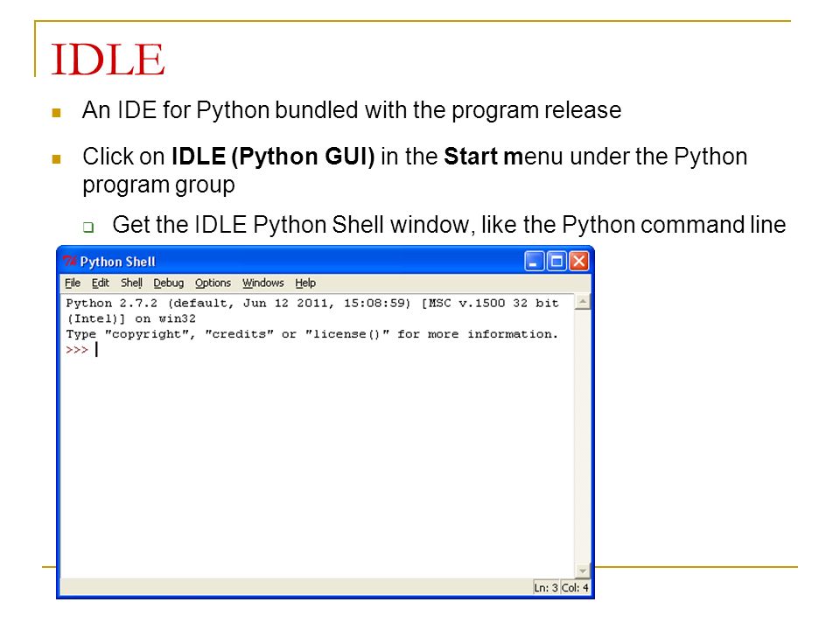Click the 'IDLE' slide heading

click(x=108, y=59)
